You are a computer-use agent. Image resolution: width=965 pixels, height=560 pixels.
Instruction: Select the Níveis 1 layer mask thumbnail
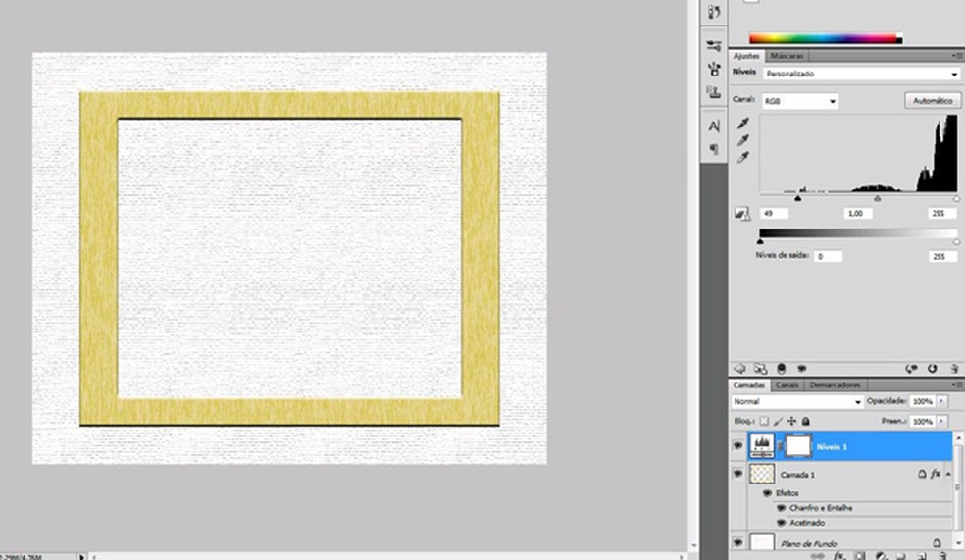tap(797, 447)
